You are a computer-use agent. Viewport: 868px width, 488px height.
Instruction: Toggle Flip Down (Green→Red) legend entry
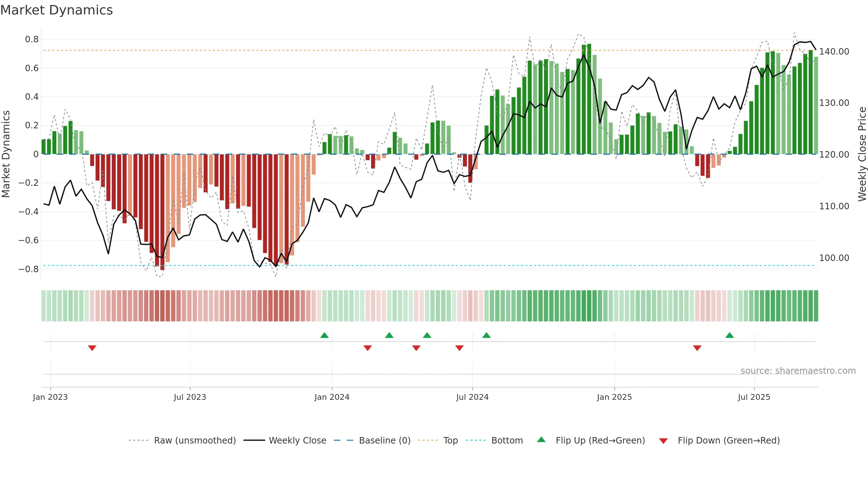[719, 440]
